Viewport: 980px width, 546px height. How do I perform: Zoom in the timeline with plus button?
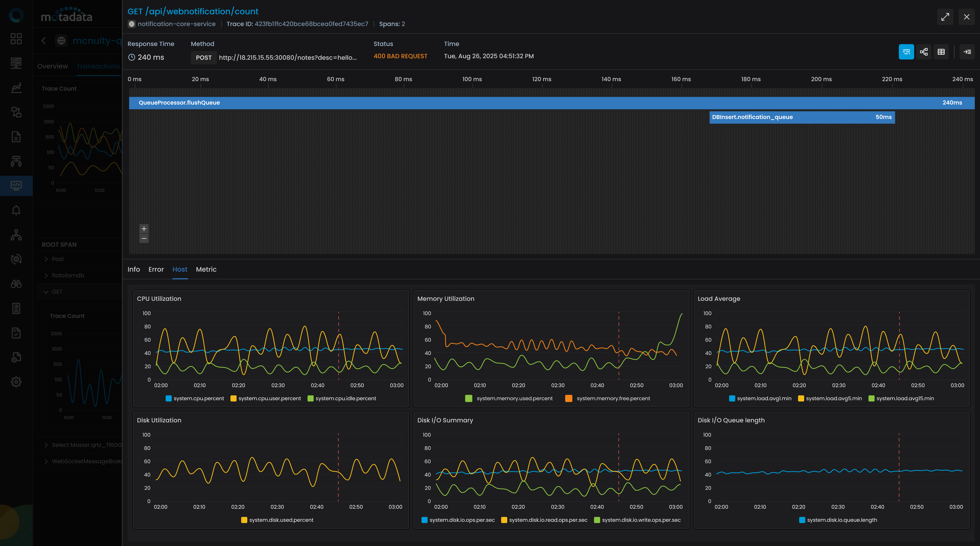[144, 229]
